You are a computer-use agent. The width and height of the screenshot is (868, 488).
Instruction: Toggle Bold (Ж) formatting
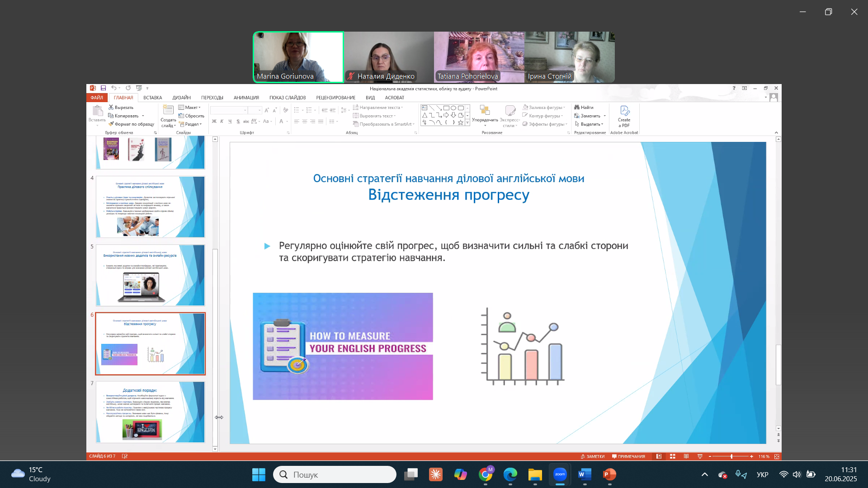click(x=214, y=122)
